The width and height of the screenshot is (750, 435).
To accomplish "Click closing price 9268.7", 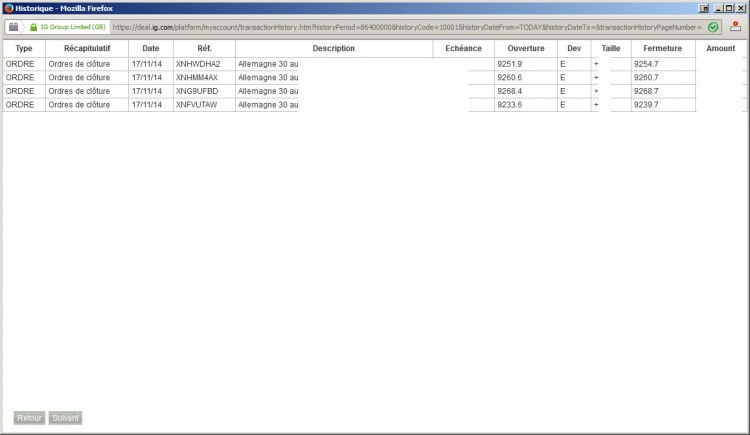I will [646, 91].
